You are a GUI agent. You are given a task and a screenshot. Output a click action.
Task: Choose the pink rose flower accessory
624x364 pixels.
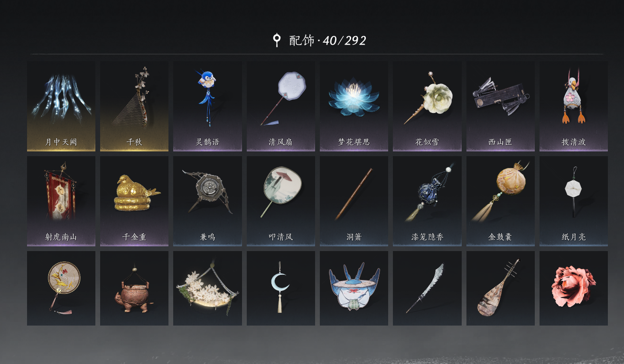574,288
